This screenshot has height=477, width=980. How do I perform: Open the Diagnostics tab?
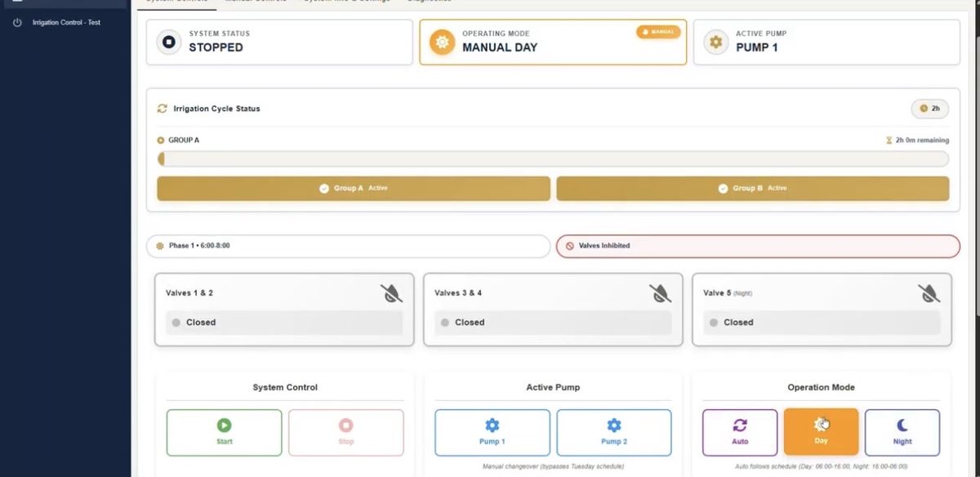[428, 2]
